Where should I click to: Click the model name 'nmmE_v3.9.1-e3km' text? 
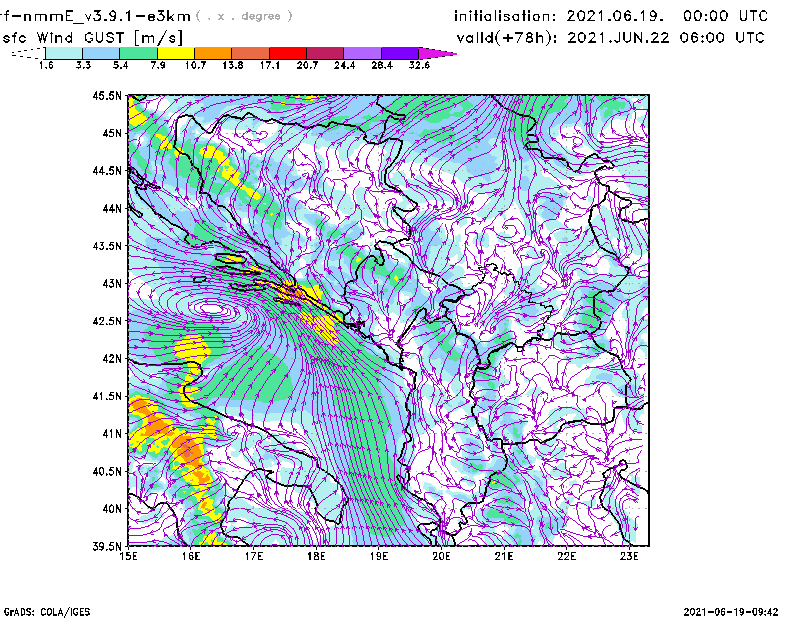107,16
